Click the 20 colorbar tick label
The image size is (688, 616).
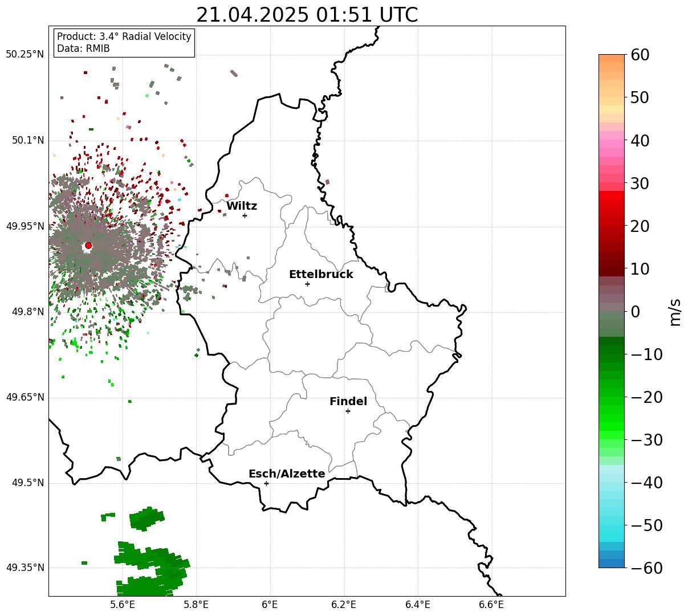click(x=639, y=226)
